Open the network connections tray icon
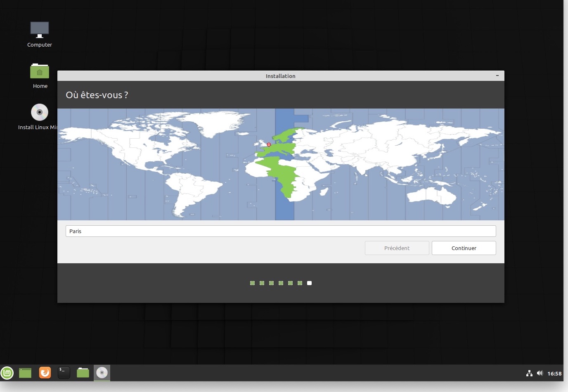The image size is (568, 392). click(529, 373)
